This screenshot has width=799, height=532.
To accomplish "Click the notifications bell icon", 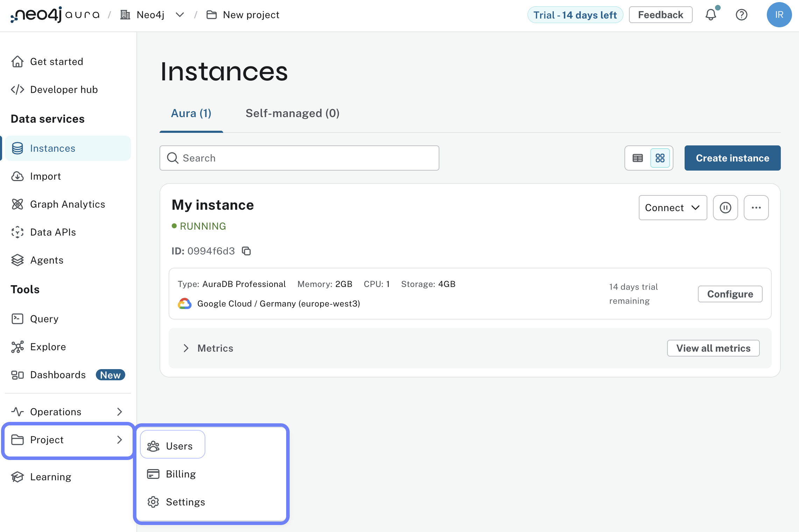I will click(x=710, y=15).
